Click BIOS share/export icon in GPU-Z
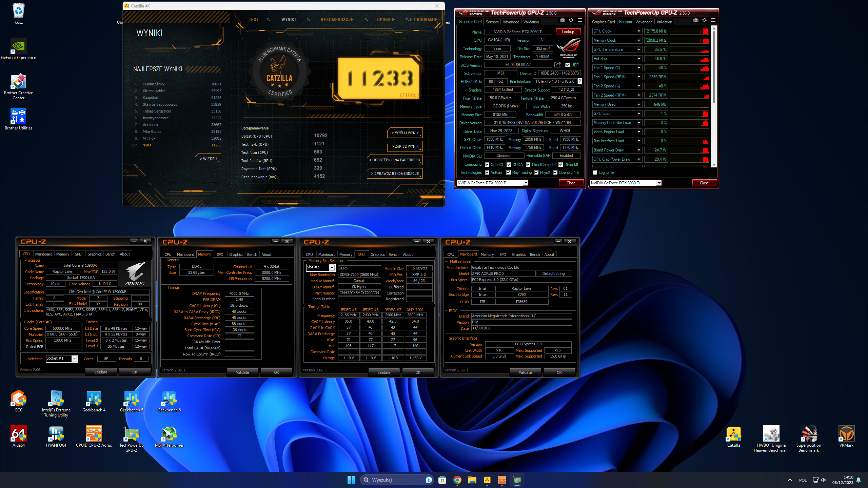 pyautogui.click(x=557, y=64)
